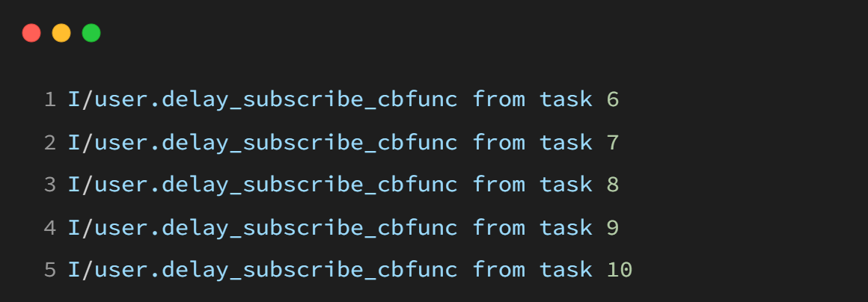Click line number 5 in the gutter
Viewport: 868px width, 302px height.
click(50, 270)
